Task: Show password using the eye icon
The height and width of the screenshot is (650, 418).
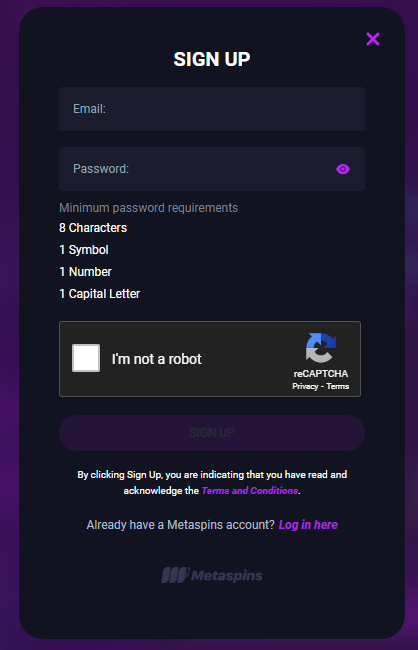Action: point(343,169)
